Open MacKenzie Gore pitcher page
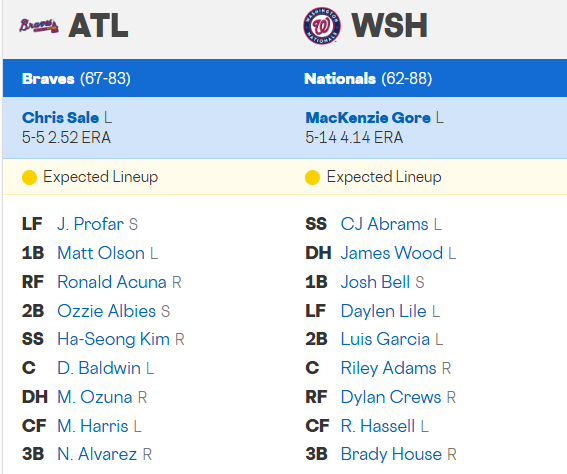567x474 pixels. (x=368, y=118)
